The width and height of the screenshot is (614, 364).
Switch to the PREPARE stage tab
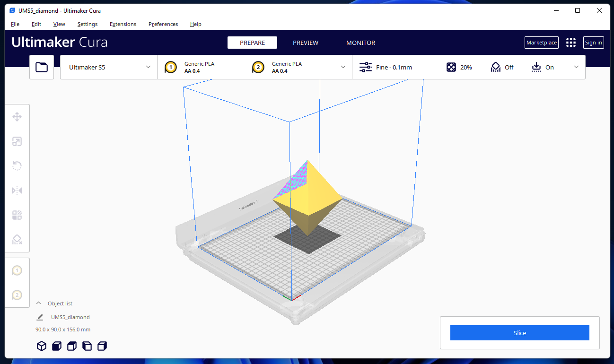pyautogui.click(x=252, y=43)
